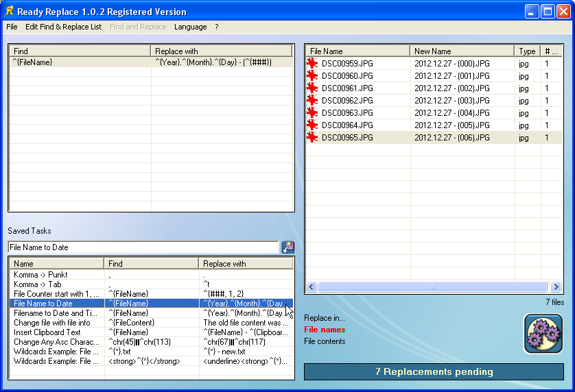The height and width of the screenshot is (392, 575).
Task: Click the red icon beside DSC00964.JPG
Action: click(x=313, y=125)
